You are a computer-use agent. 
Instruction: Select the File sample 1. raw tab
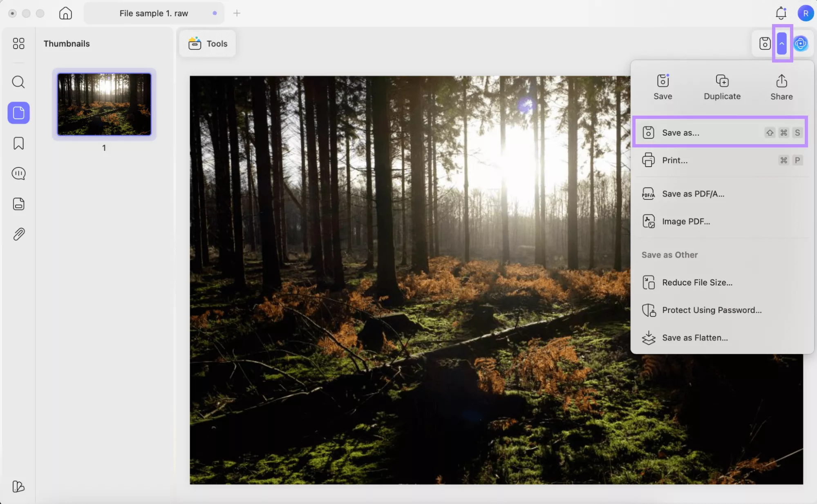pos(154,13)
